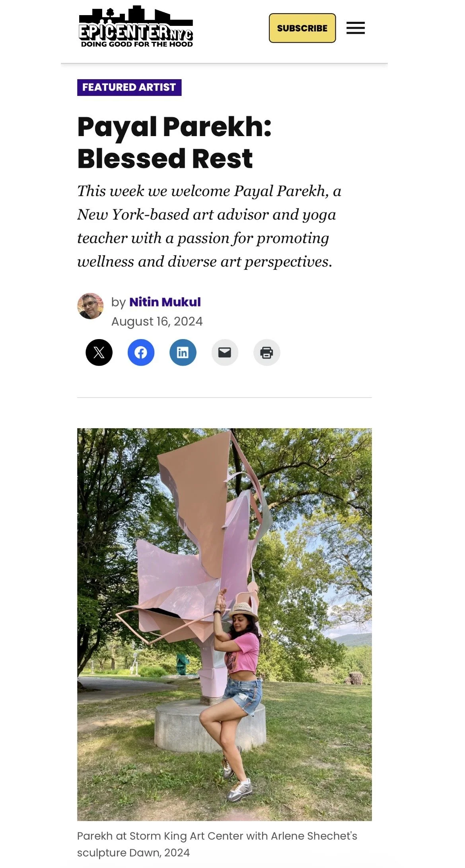Click the Storm King sculpture photo

[x=224, y=624]
